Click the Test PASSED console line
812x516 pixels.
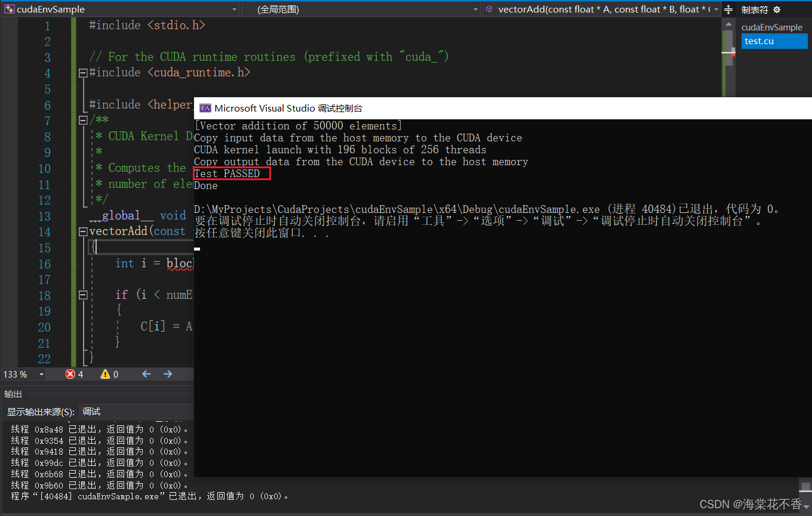point(227,174)
